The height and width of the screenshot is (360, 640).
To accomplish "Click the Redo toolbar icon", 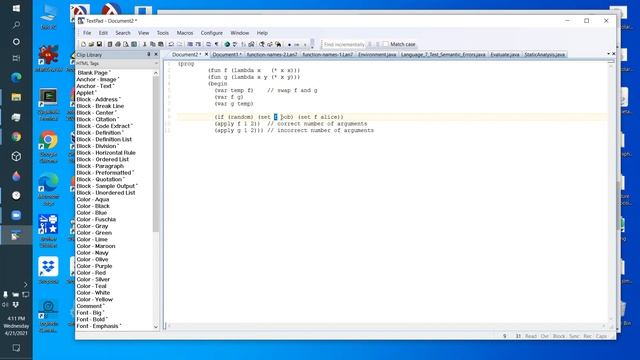I will pos(180,44).
